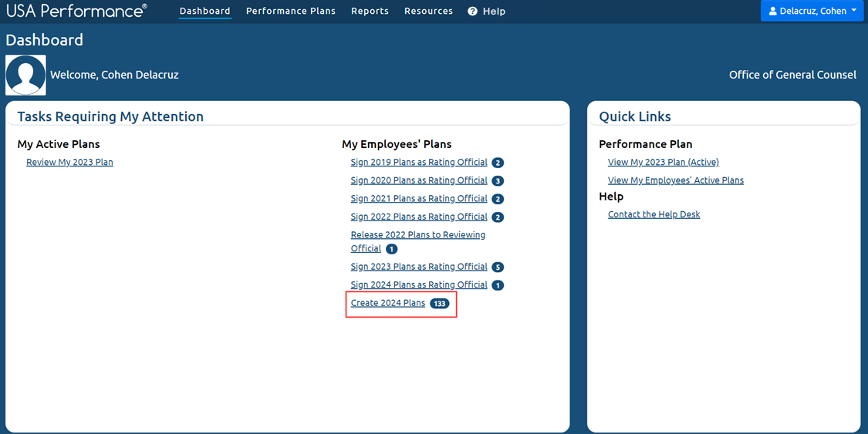Click the Office of General Counsel text

point(792,75)
